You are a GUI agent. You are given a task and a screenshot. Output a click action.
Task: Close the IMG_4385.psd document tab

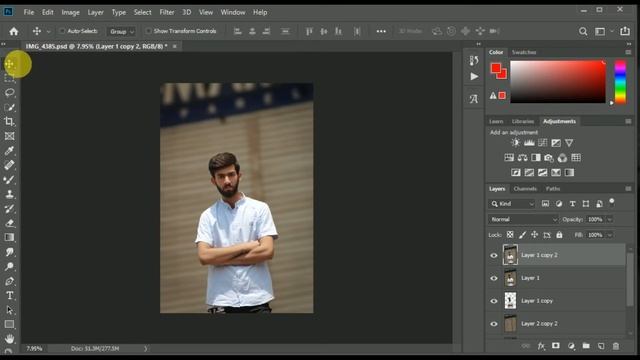pyautogui.click(x=175, y=47)
